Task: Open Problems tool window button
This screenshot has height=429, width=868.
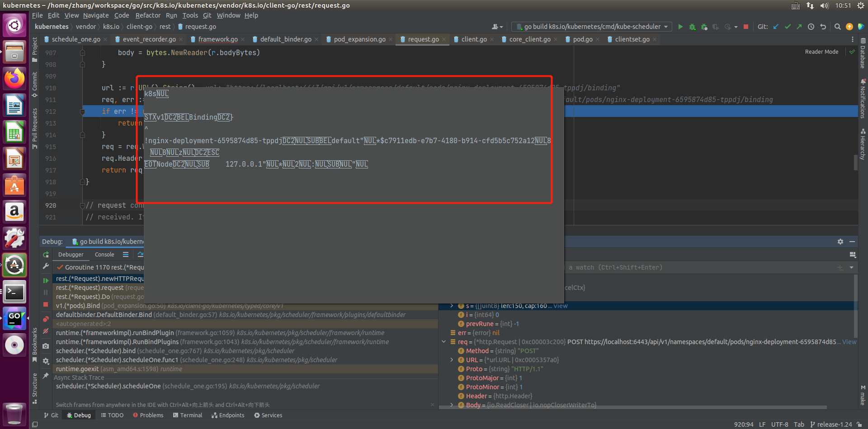Action: click(x=148, y=415)
